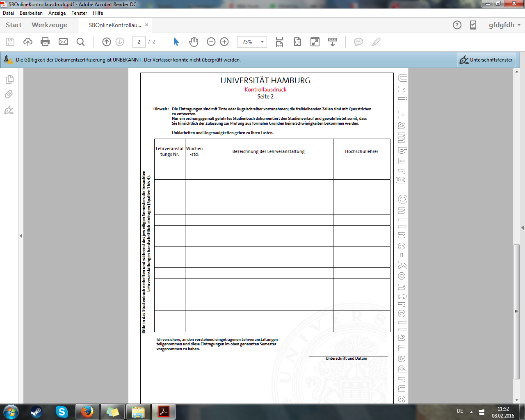Viewport: 525px width, 420px height.
Task: Click the certification warning icon
Action: 8,60
